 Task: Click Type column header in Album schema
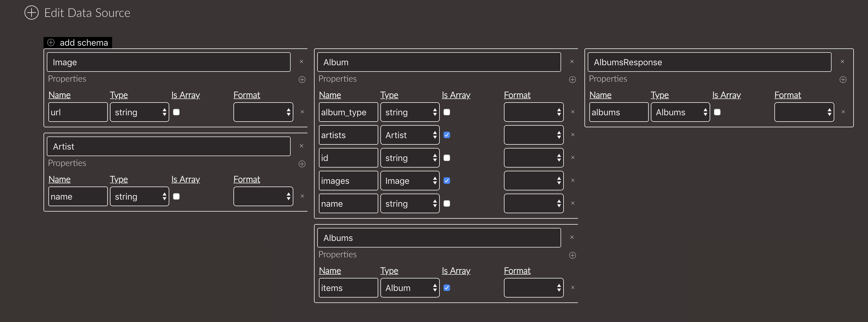pos(389,95)
